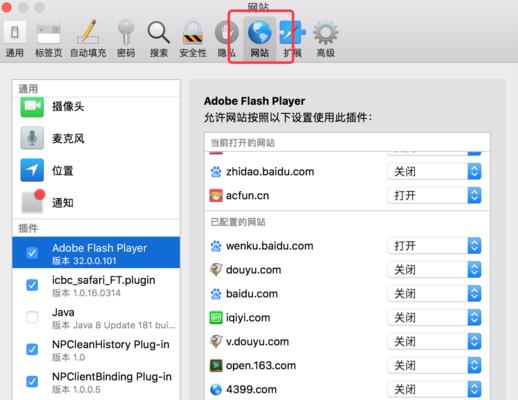Select the Location (位置) arrow icon
Viewport: 518px width, 400px height.
pos(32,170)
